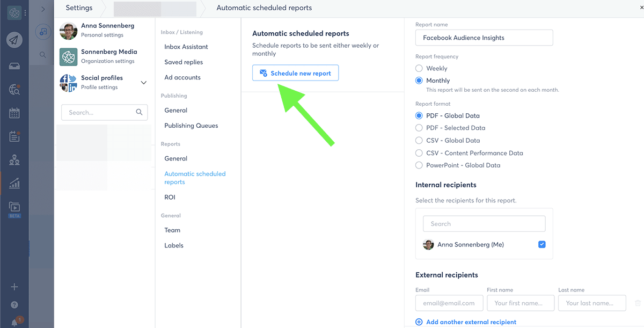Click the Schedule new report button

tap(295, 73)
